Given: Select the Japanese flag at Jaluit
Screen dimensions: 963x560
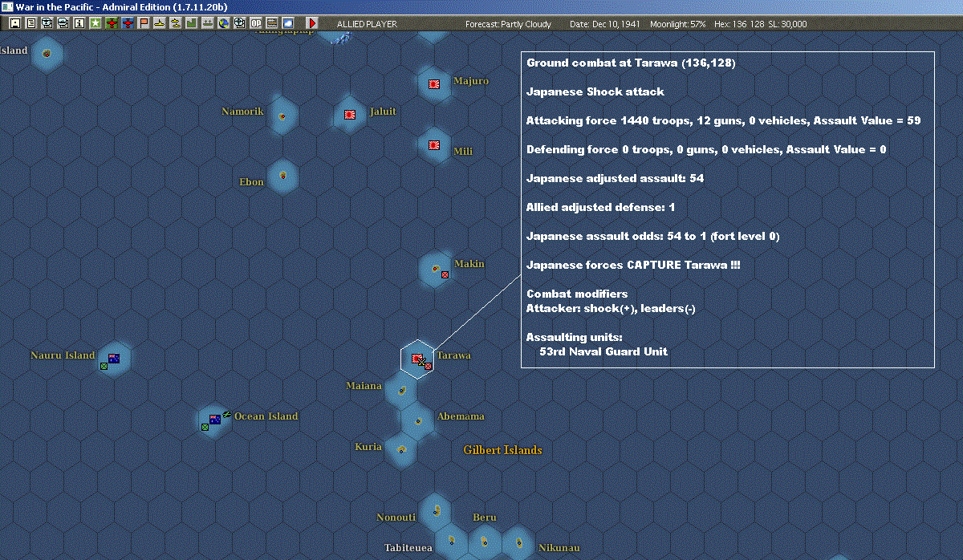Looking at the screenshot, I should (350, 115).
